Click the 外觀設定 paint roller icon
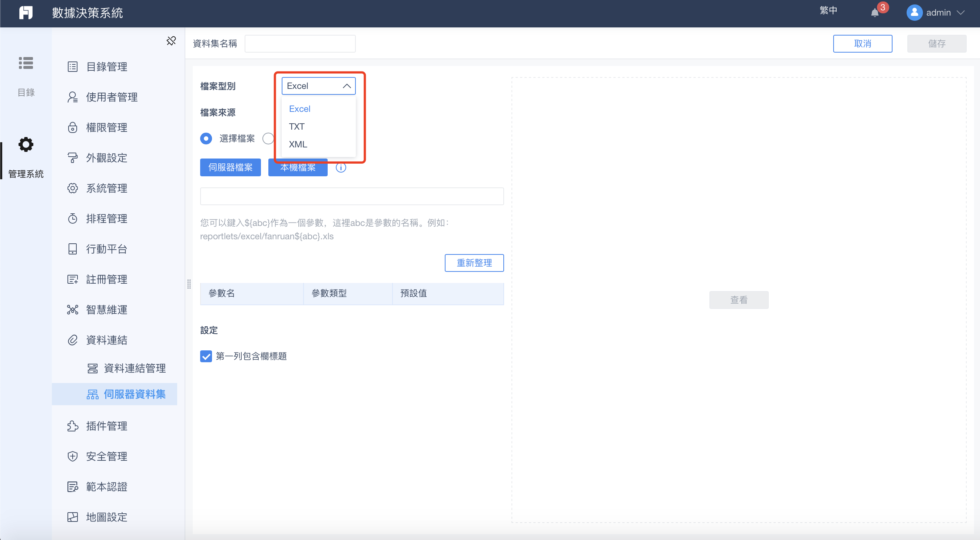980x540 pixels. [x=72, y=158]
